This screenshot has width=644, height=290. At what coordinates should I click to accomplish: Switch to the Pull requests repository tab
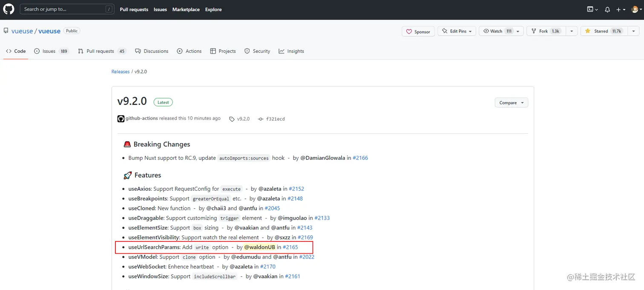point(102,51)
